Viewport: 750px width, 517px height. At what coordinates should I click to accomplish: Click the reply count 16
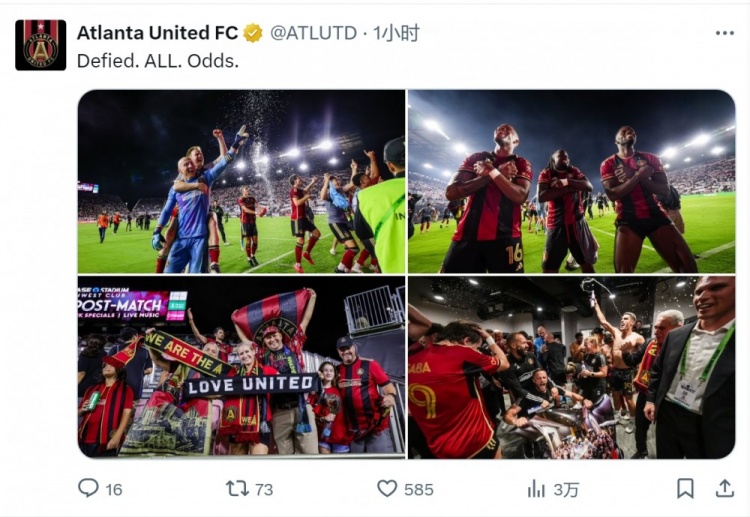(x=114, y=489)
